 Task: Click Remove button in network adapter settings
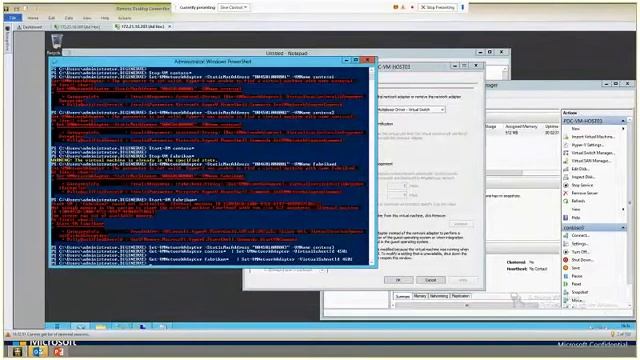point(461,224)
